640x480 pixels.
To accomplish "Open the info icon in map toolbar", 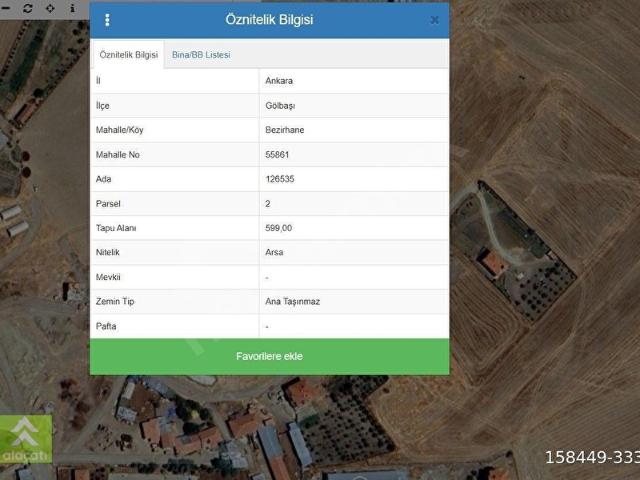I will click(x=72, y=8).
